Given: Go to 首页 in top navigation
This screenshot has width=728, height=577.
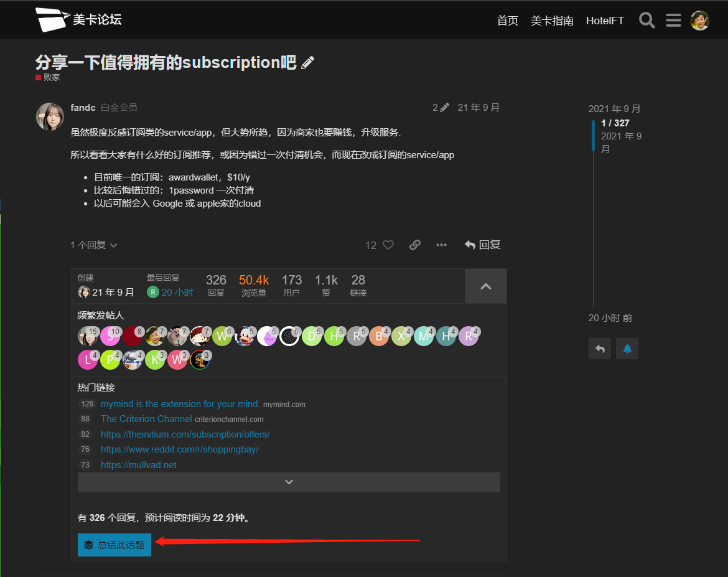Looking at the screenshot, I should tap(508, 21).
